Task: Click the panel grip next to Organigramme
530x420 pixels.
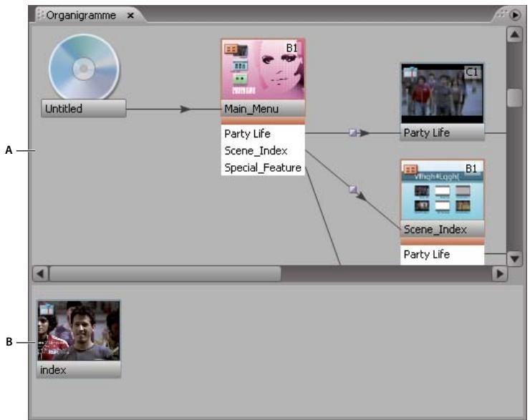Action: point(41,15)
